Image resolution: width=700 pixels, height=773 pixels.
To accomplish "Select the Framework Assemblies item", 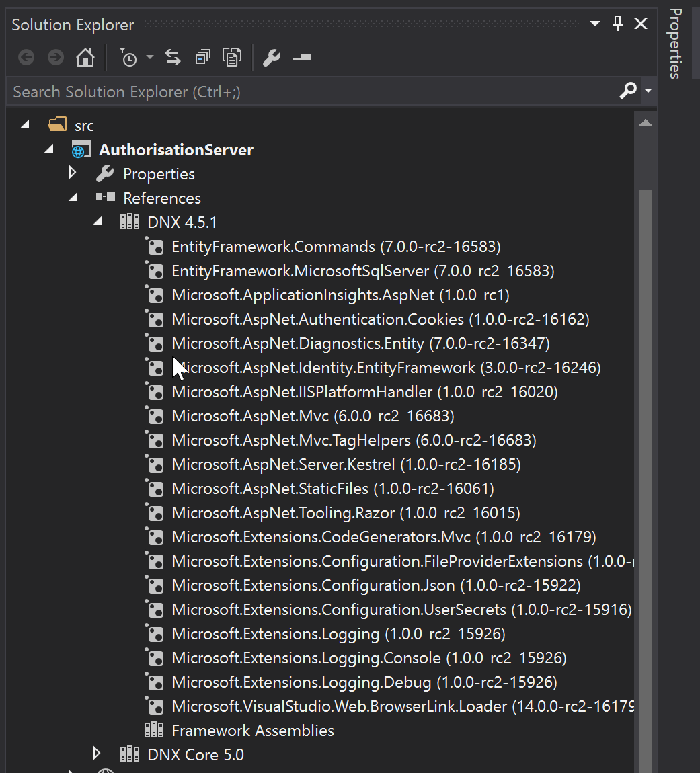I will click(253, 730).
